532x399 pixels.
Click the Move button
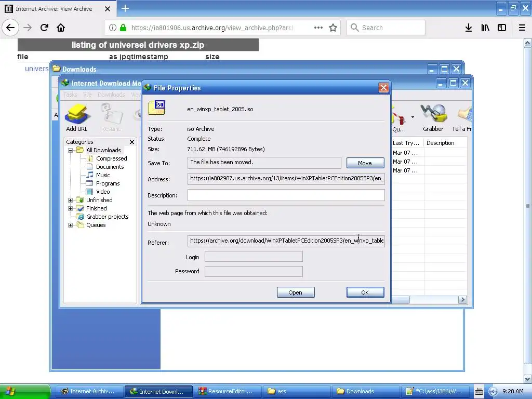pos(365,163)
